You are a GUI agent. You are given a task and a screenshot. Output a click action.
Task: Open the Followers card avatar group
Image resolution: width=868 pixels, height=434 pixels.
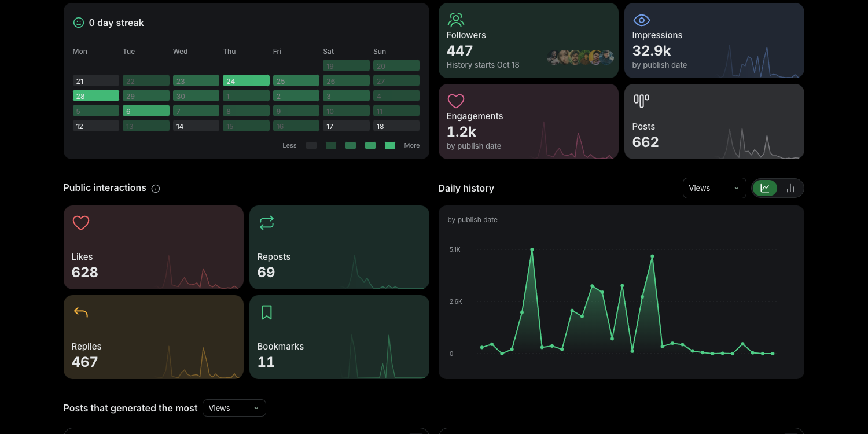[580, 57]
